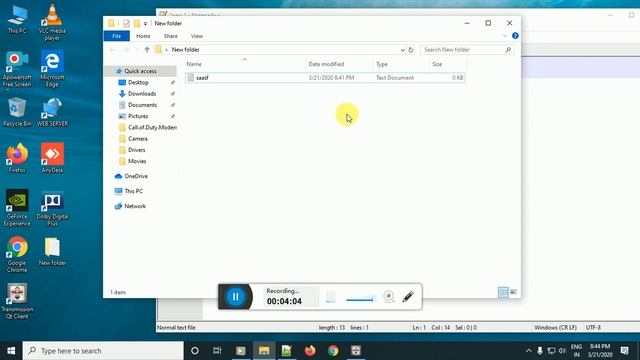Open Apowersoft Free Screen recorder icon

[17, 69]
